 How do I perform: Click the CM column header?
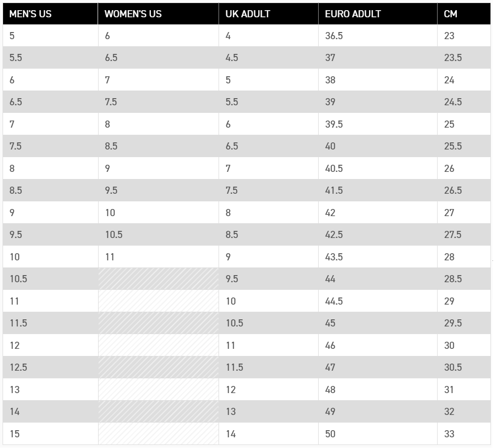coord(464,14)
